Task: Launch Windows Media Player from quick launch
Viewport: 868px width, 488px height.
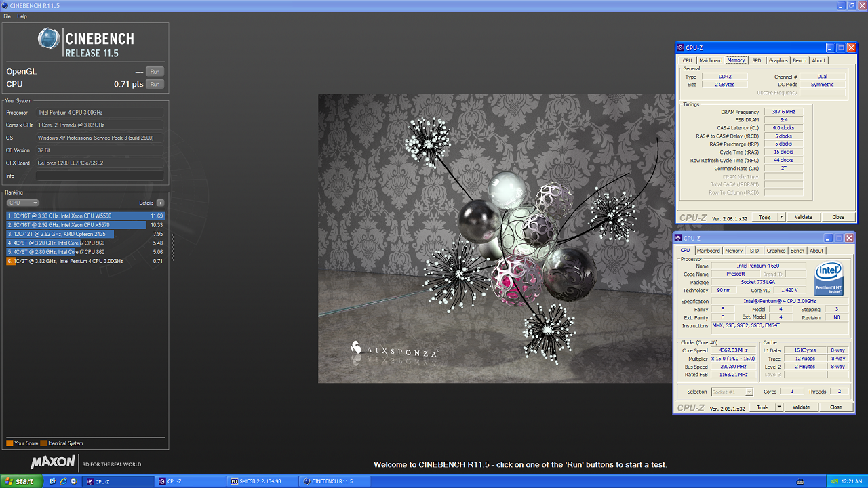Action: (x=73, y=481)
